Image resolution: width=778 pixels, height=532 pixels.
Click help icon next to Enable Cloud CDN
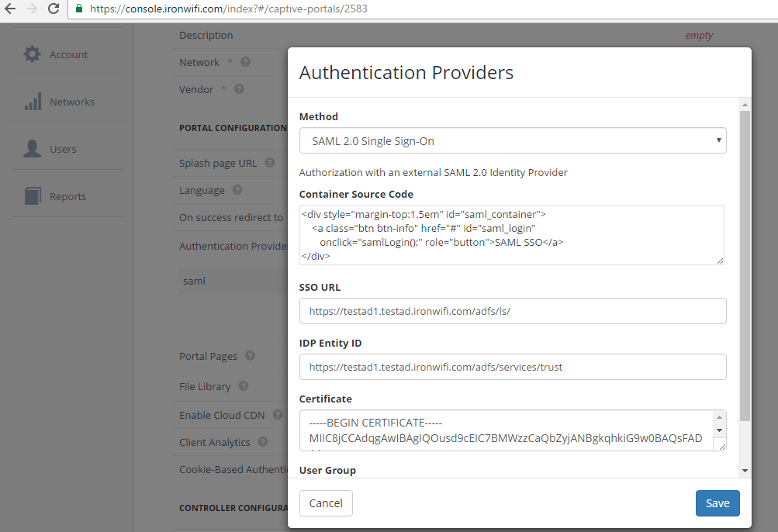pyautogui.click(x=278, y=415)
